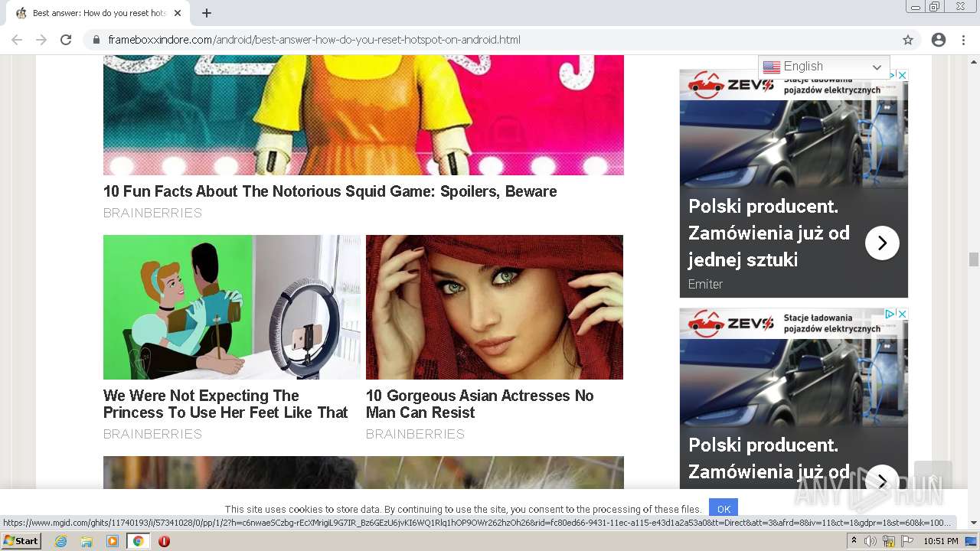Open Windows Explorer folder from the taskbar
The height and width of the screenshot is (551, 980).
click(x=87, y=541)
